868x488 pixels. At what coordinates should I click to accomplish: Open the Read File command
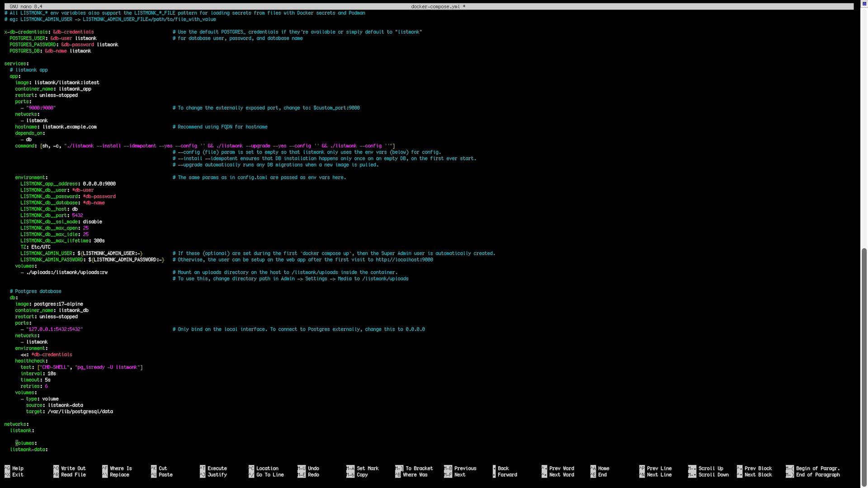72,475
